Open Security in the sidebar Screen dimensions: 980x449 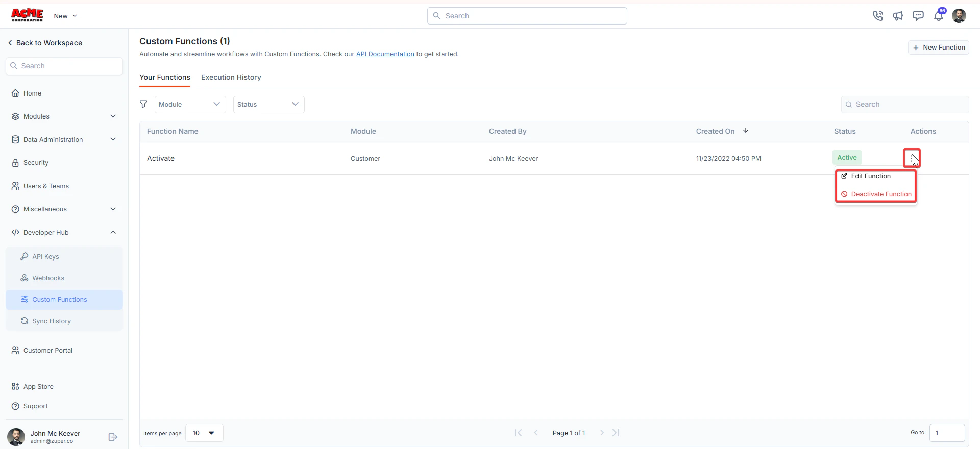pyautogui.click(x=64, y=163)
